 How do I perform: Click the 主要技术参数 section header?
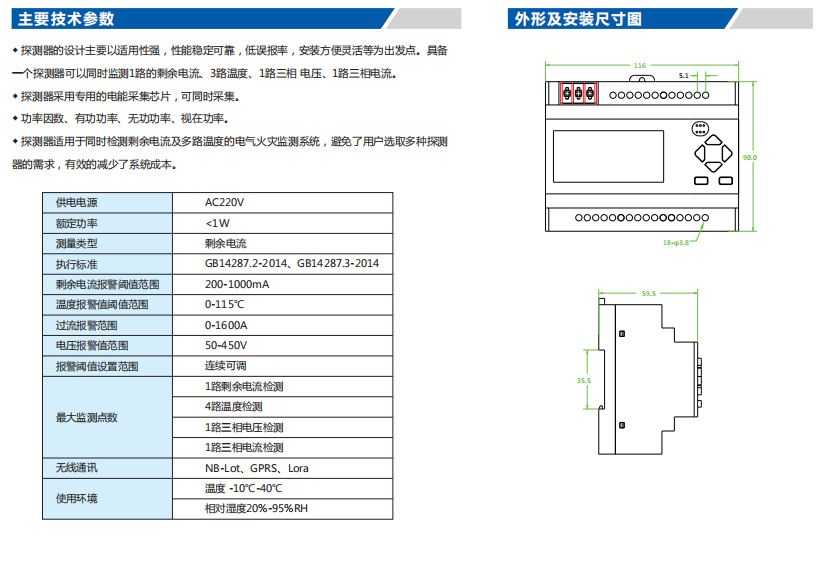pos(67,19)
